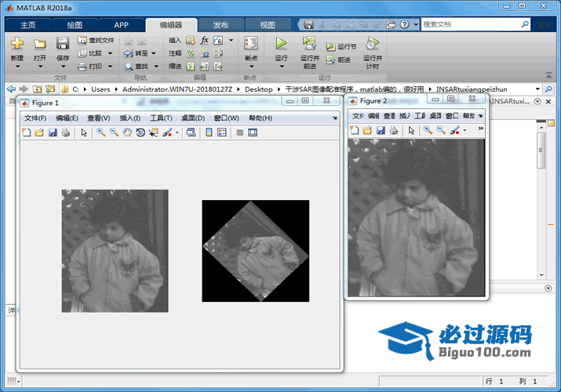Click Print icon in Figure 1 toolbar

[x=65, y=132]
